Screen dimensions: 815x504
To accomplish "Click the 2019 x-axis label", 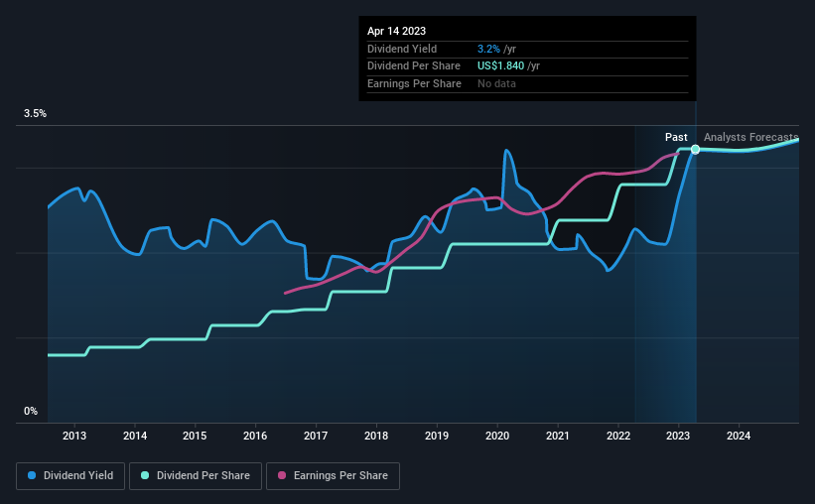I will click(437, 436).
